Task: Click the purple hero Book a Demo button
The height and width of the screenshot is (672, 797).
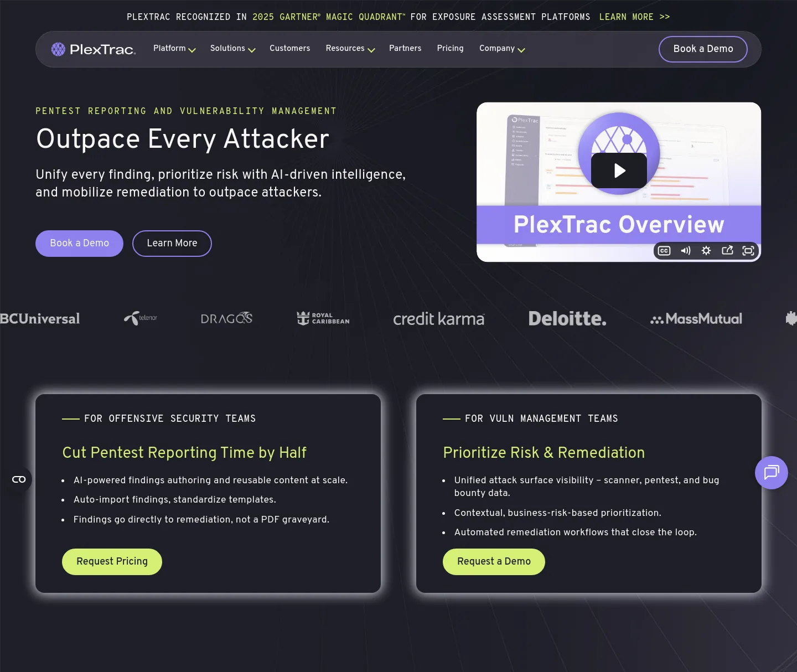Action: pos(79,244)
